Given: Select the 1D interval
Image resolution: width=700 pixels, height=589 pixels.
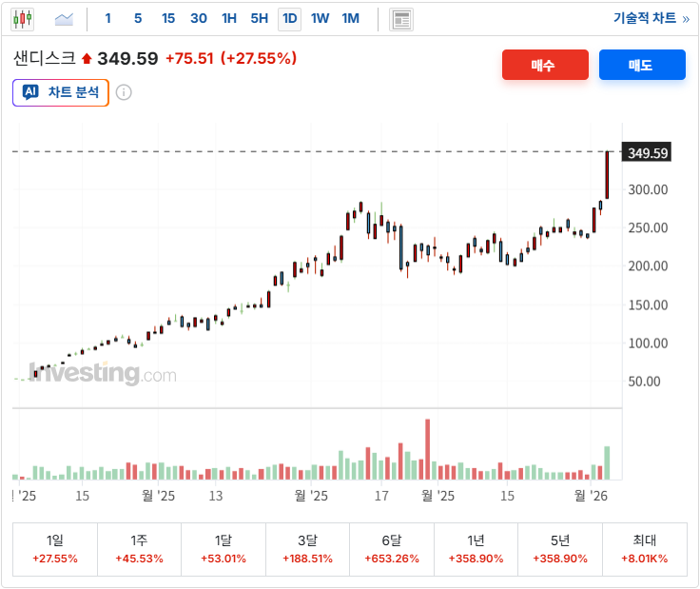Looking at the screenshot, I should (x=290, y=19).
